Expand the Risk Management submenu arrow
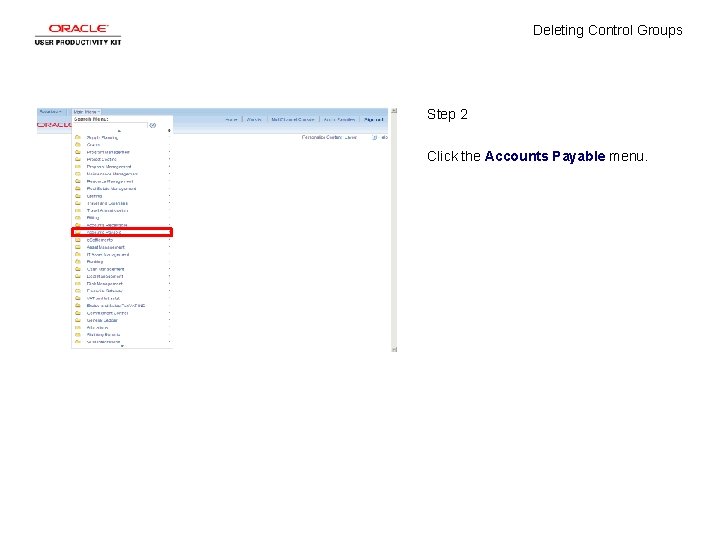720x540 pixels. coord(169,284)
